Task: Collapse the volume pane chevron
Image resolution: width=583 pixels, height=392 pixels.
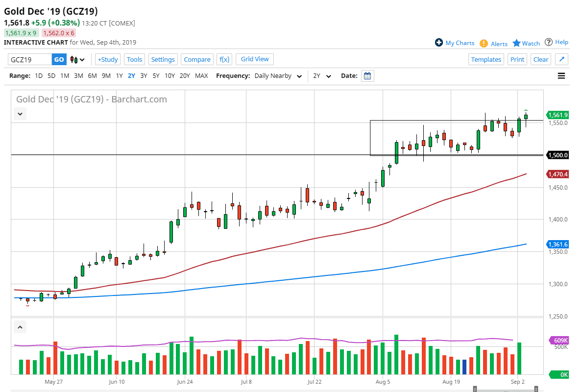Action: click(20, 327)
